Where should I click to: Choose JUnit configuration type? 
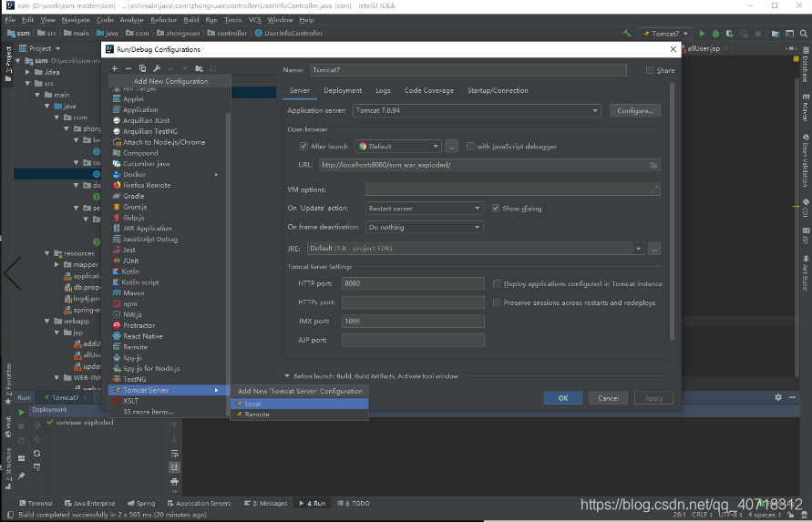166,261
